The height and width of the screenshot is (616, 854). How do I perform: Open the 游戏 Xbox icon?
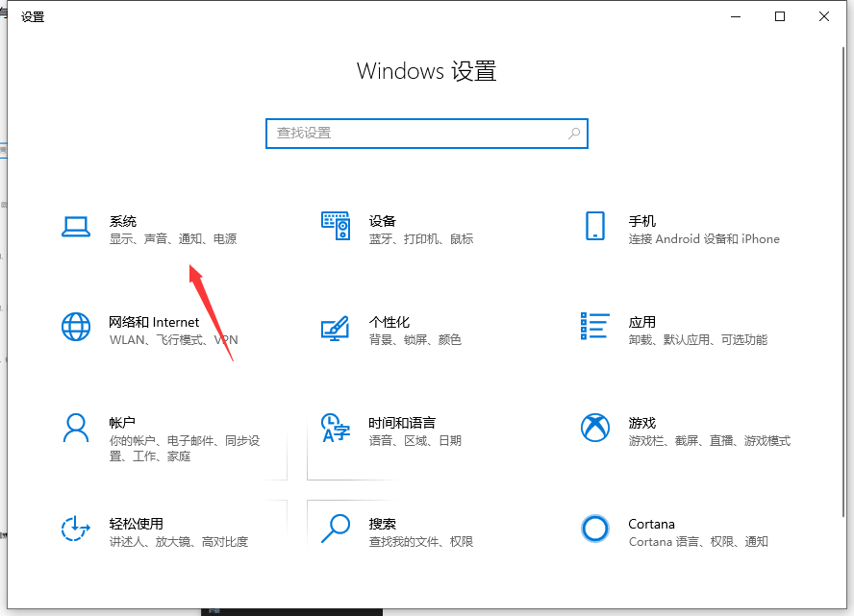point(595,428)
